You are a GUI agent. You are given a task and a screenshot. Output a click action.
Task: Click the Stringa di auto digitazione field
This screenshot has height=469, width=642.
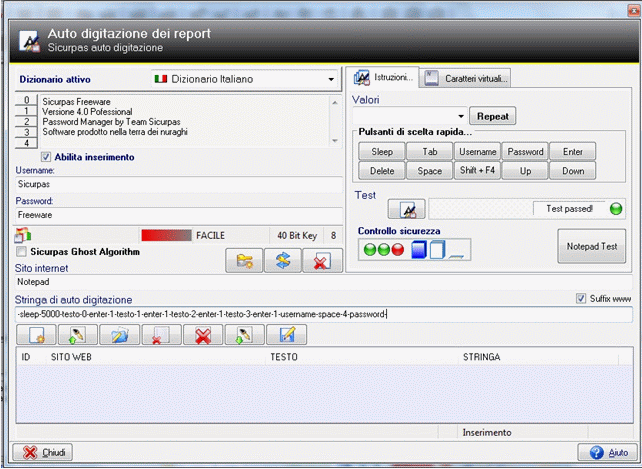point(323,314)
